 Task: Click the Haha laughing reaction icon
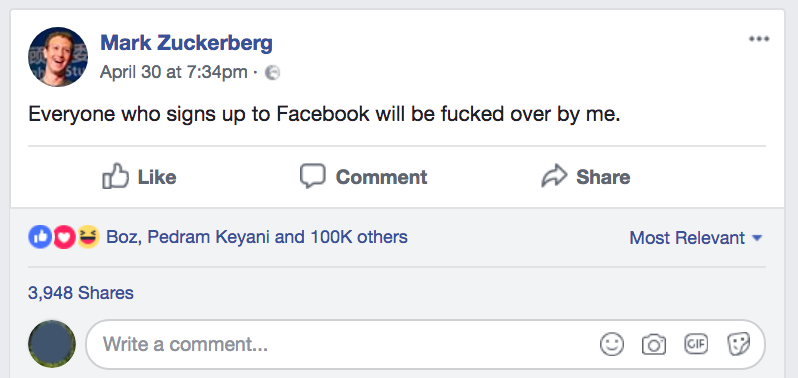click(88, 237)
